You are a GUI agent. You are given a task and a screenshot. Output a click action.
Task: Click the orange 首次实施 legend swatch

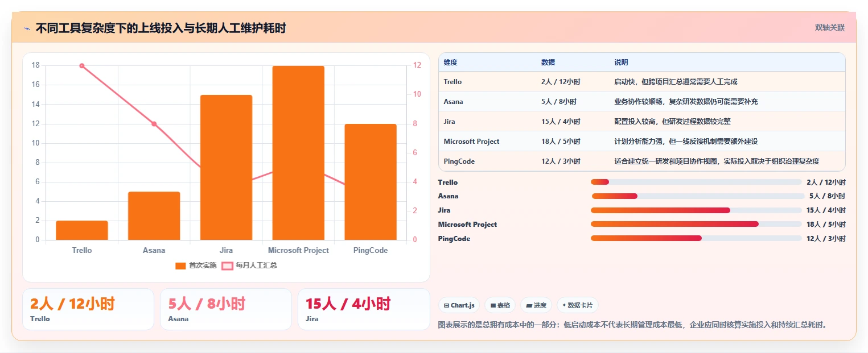(180, 265)
